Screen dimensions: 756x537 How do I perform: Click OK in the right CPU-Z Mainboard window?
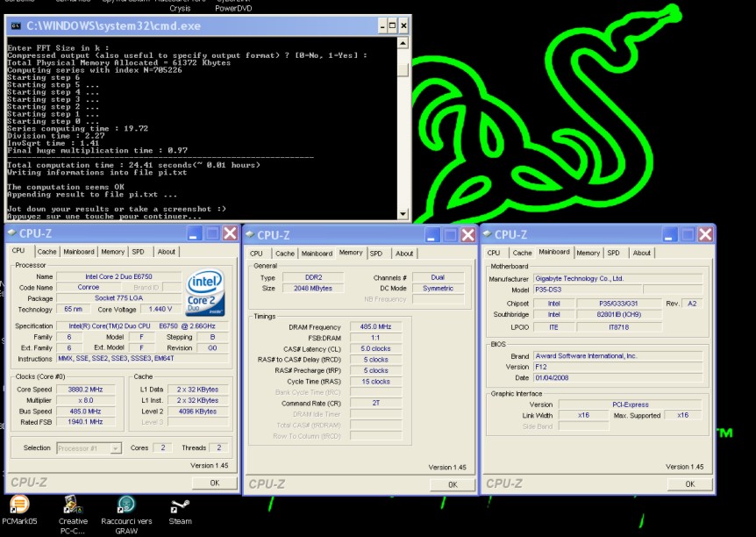tap(690, 484)
